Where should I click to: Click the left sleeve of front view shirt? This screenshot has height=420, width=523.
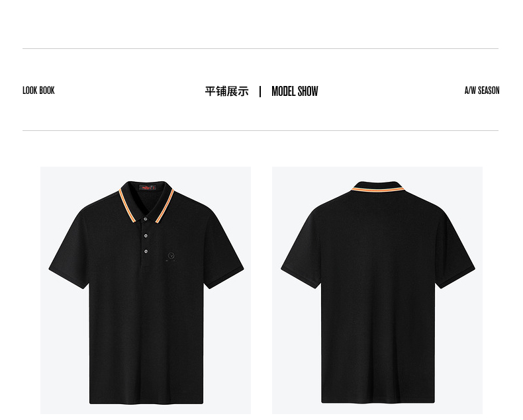(x=70, y=248)
